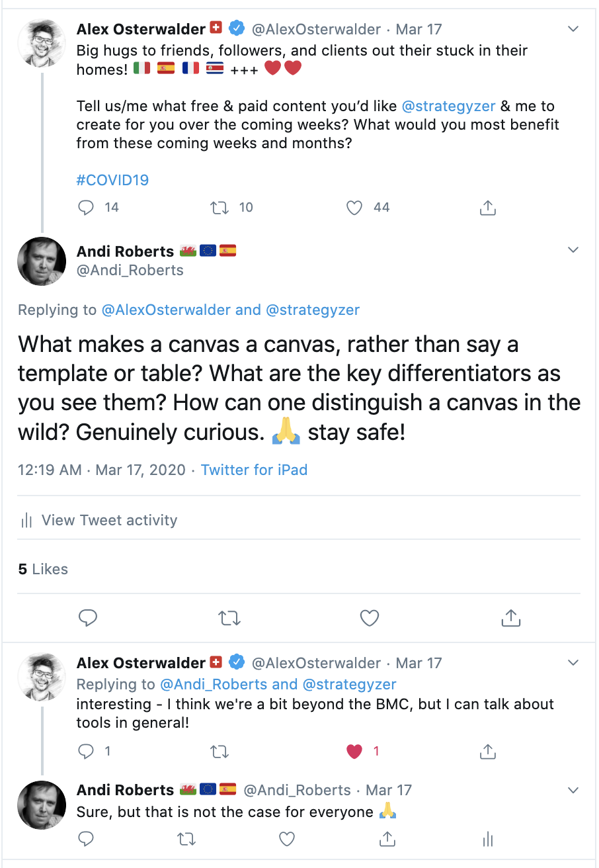This screenshot has height=868, width=599.
Task: Click the 5 Likes count
Action: pos(43,569)
